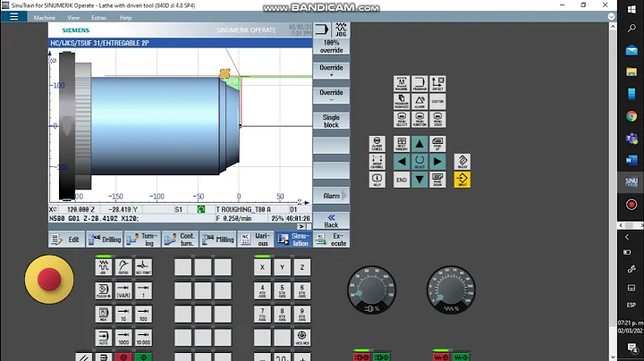Click the Back softkey
The image size is (644, 361).
coord(332,221)
